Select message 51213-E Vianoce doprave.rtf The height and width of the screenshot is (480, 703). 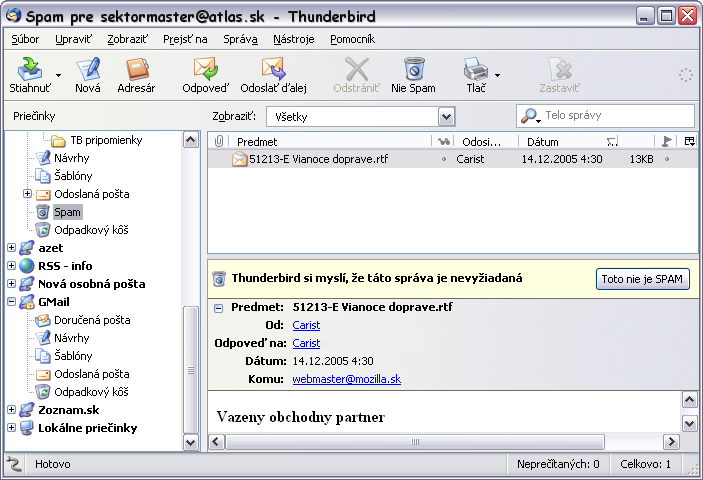318,159
